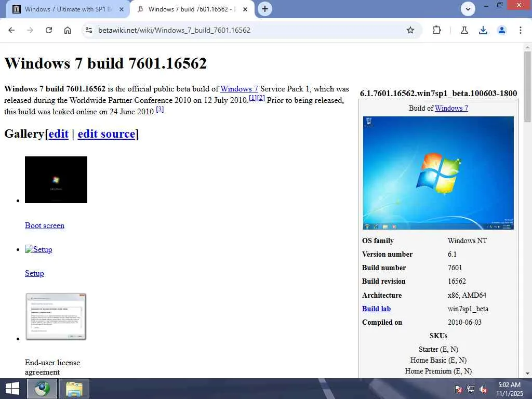Click the win7sp1_beta build lab value

coord(468,309)
